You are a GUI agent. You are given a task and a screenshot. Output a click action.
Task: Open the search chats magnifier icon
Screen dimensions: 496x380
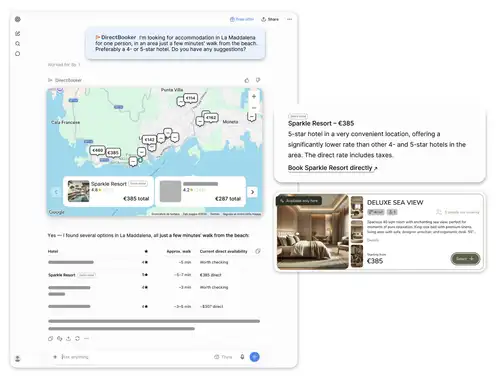pyautogui.click(x=18, y=43)
